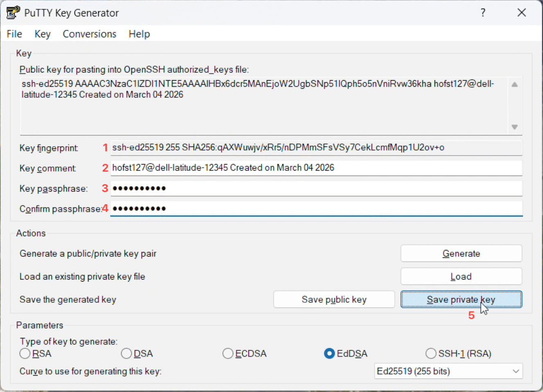Click the help question mark button
This screenshot has height=392, width=543.
point(483,13)
